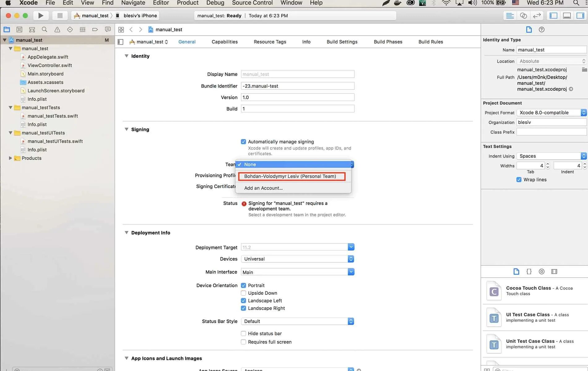Enable the Hide status bar checkbox

point(244,333)
